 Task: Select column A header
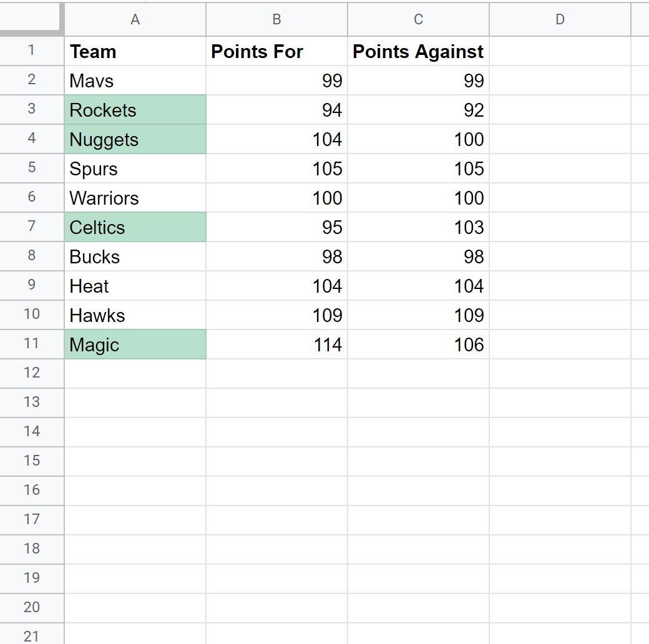click(x=135, y=19)
